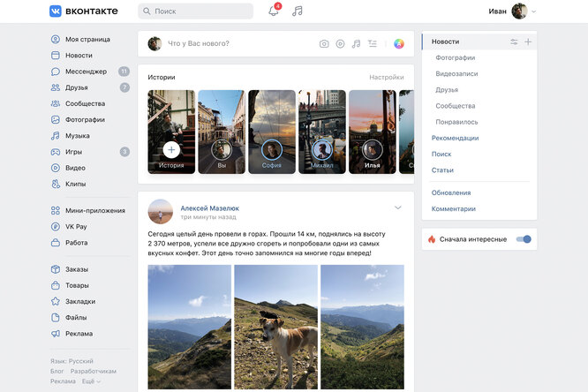Viewport: 588px width, 392px height.
Task: Click the Клипы icon in sidebar
Action: click(55, 185)
